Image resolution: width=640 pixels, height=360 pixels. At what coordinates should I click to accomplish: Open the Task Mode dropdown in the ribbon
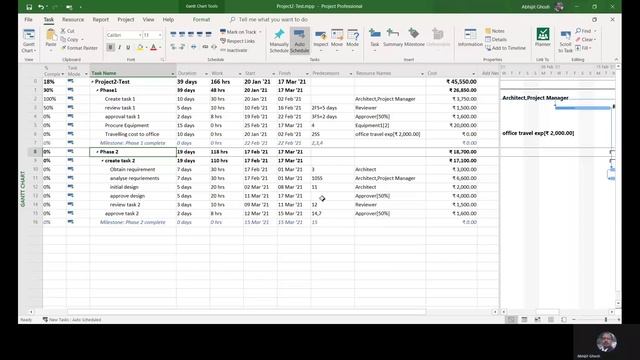[353, 40]
